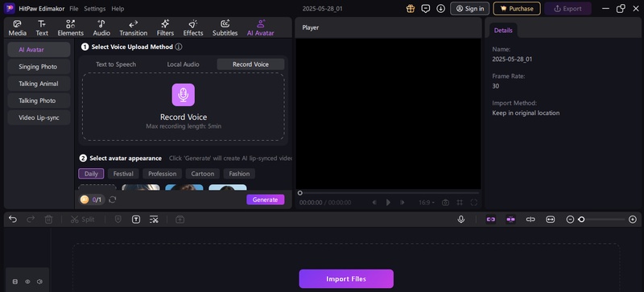The image size is (644, 292).
Task: Open Talking Photo option
Action: tap(39, 101)
